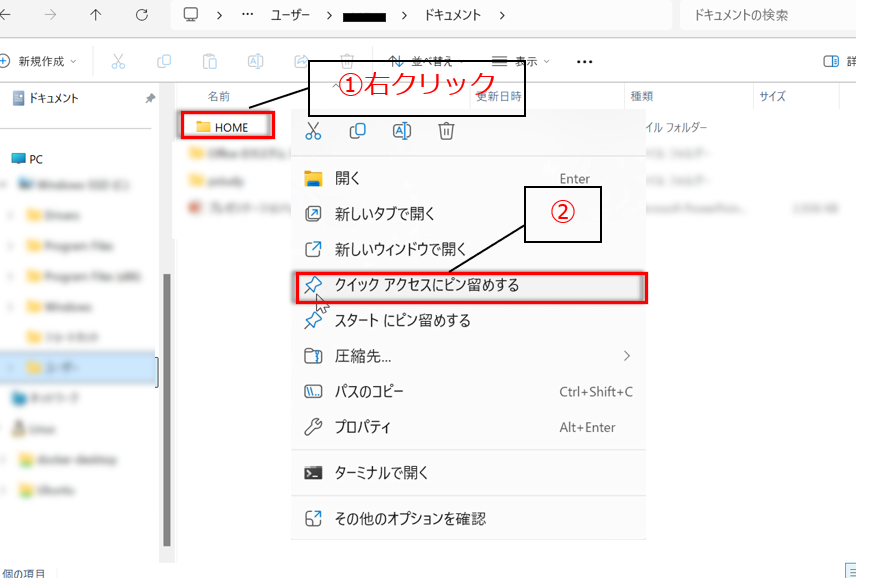Expand chevron after ドキュメント in breadcrumb
The width and height of the screenshot is (877, 578).
point(502,16)
